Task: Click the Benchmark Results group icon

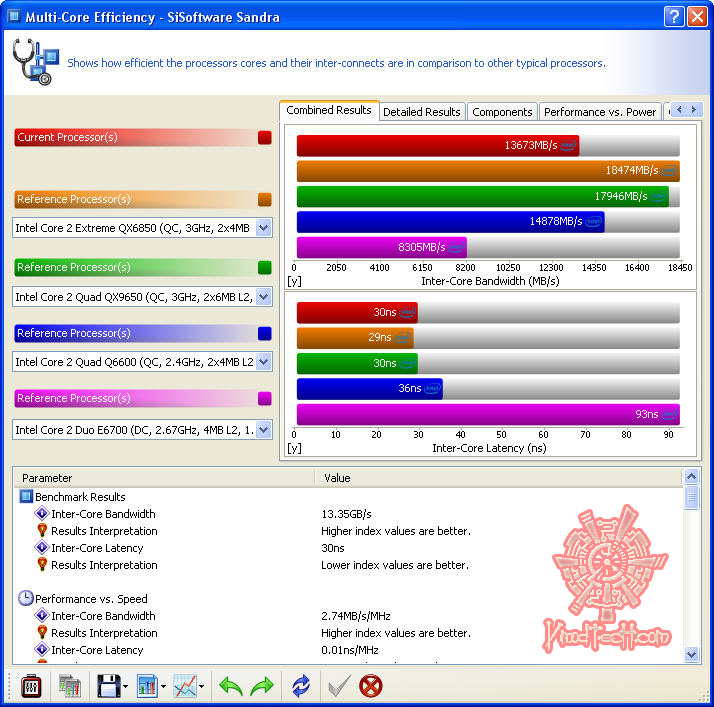Action: point(26,496)
